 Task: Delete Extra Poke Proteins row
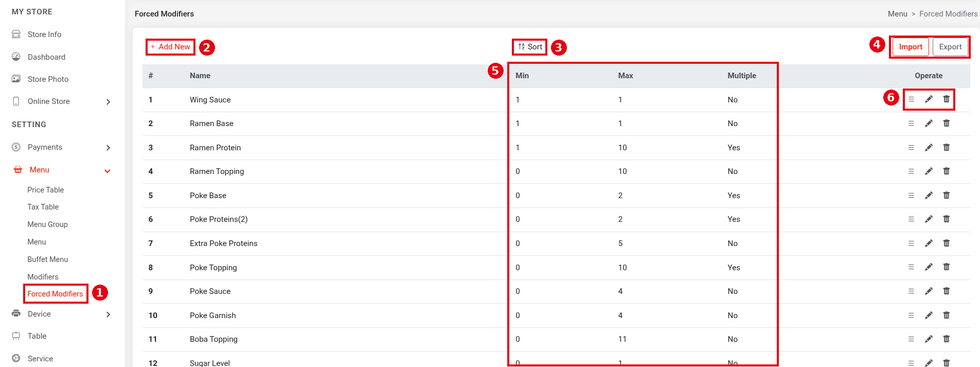point(947,243)
